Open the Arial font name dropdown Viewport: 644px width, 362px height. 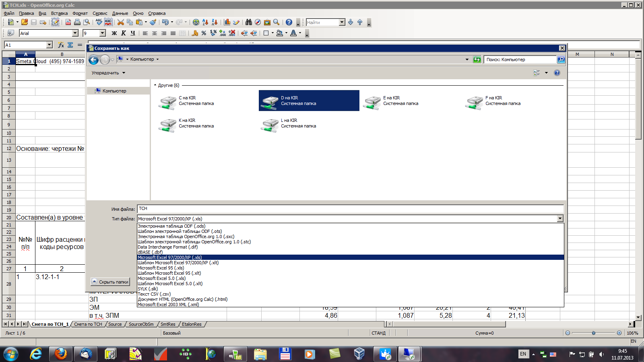point(75,33)
